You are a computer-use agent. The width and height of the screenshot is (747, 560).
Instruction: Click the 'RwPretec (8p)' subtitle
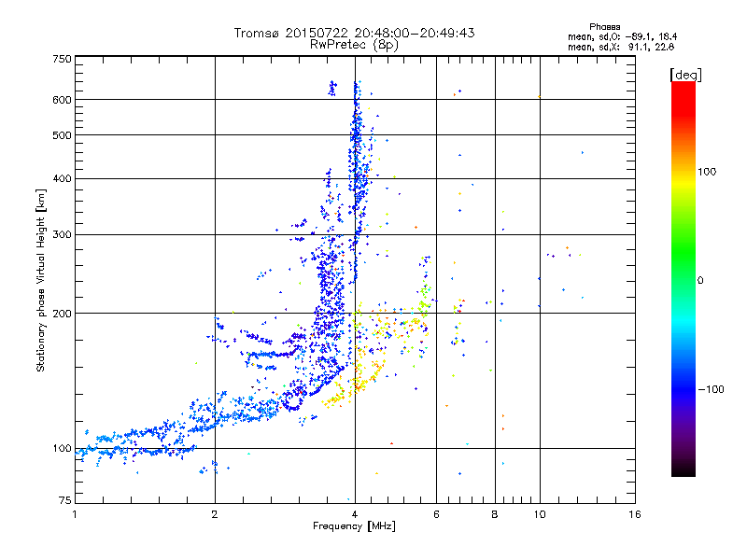(x=354, y=45)
